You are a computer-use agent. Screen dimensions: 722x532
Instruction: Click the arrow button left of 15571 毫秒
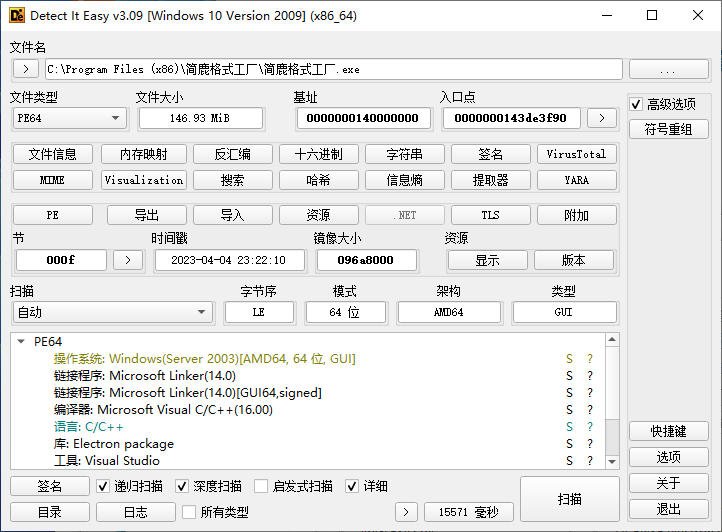tap(406, 512)
